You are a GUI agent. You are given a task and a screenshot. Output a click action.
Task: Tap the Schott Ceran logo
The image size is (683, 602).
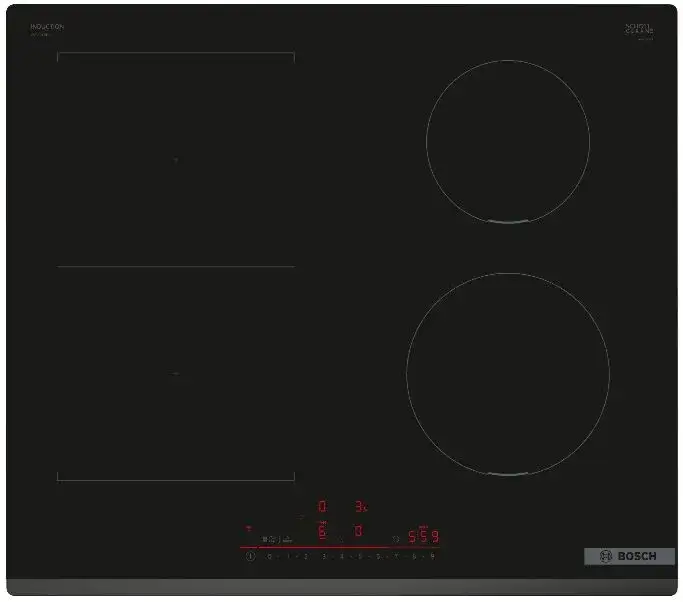[639, 30]
